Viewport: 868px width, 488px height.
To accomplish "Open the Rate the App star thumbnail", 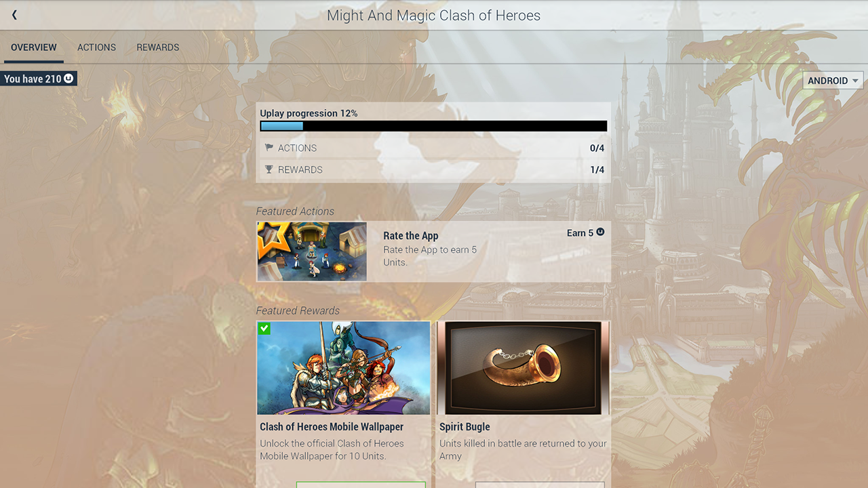I will [x=312, y=251].
